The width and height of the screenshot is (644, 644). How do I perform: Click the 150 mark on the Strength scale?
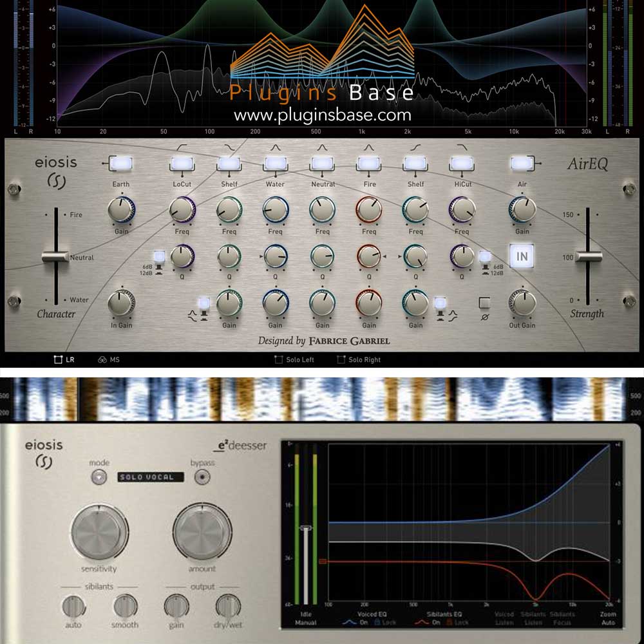pyautogui.click(x=567, y=215)
